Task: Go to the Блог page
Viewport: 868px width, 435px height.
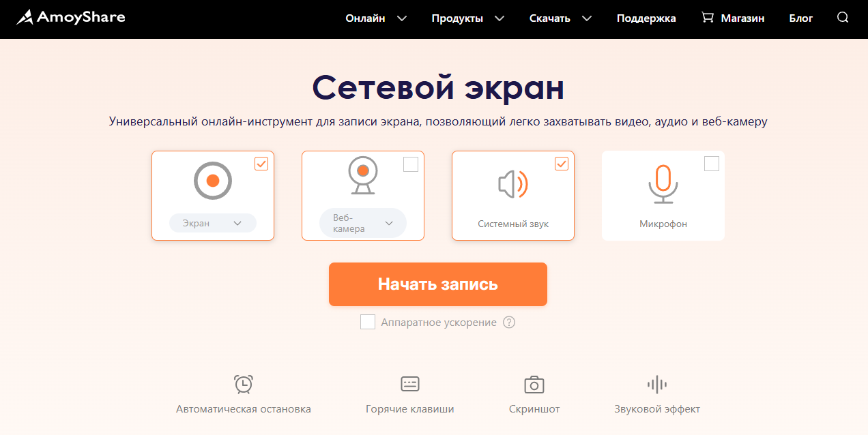Action: click(x=801, y=18)
